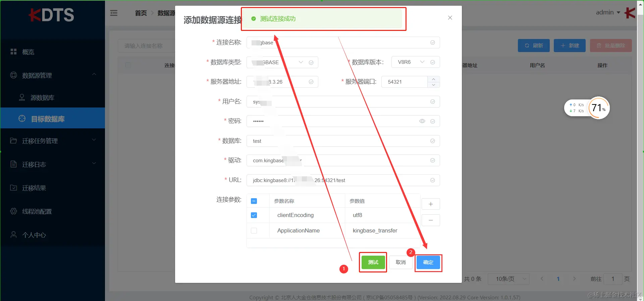Click the go-to page number field
Image resolution: width=644 pixels, height=301 pixels.
coord(613,279)
